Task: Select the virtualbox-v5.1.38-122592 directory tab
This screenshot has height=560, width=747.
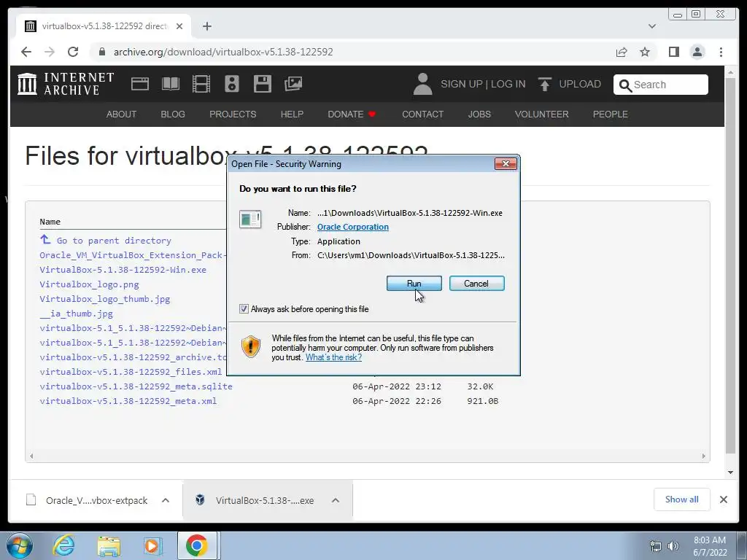Action: point(104,26)
